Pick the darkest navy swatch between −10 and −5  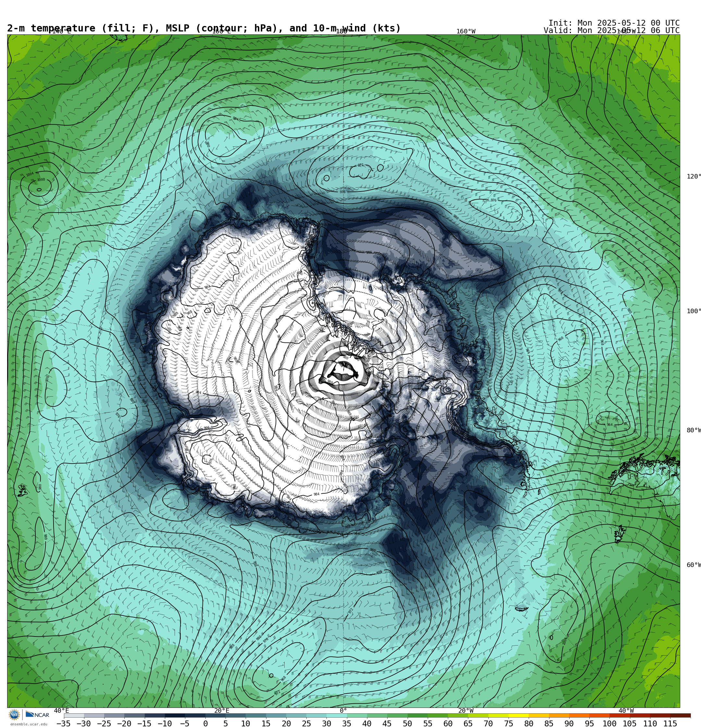pyautogui.click(x=175, y=715)
